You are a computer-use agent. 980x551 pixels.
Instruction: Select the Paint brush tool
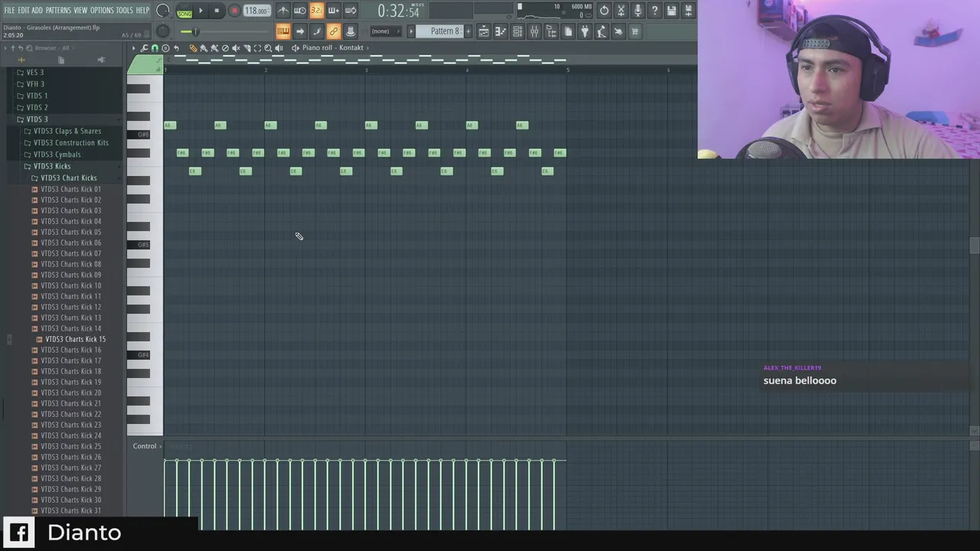pyautogui.click(x=204, y=48)
